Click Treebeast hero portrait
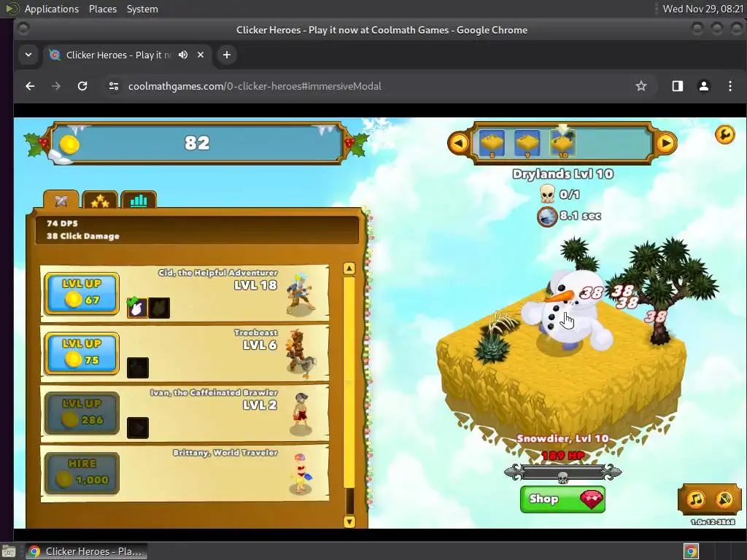747x560 pixels. [x=300, y=354]
